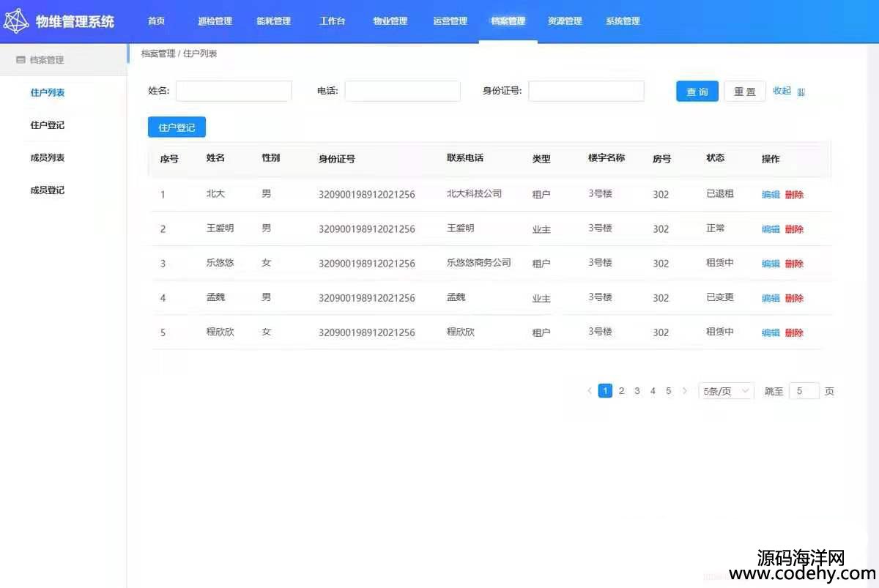879x588 pixels.
Task: Click the 正常 status cell
Action: point(716,228)
